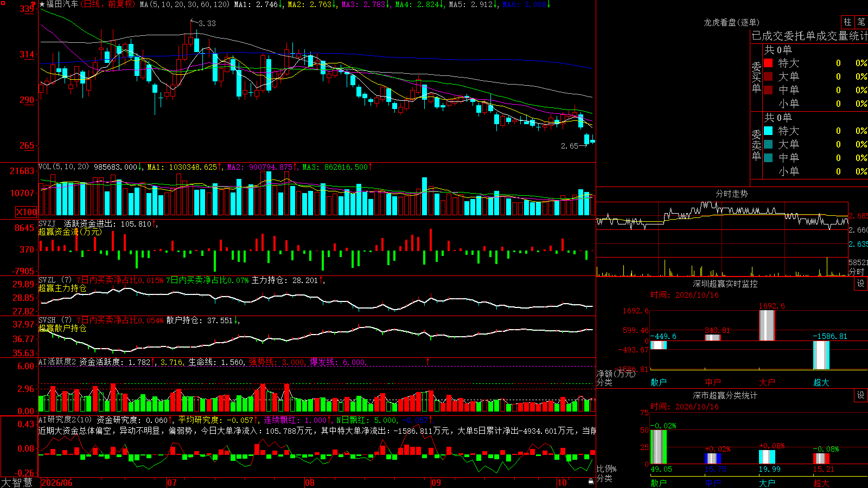Click the dark red 大单 buy swatch
The image size is (868, 488).
768,76
